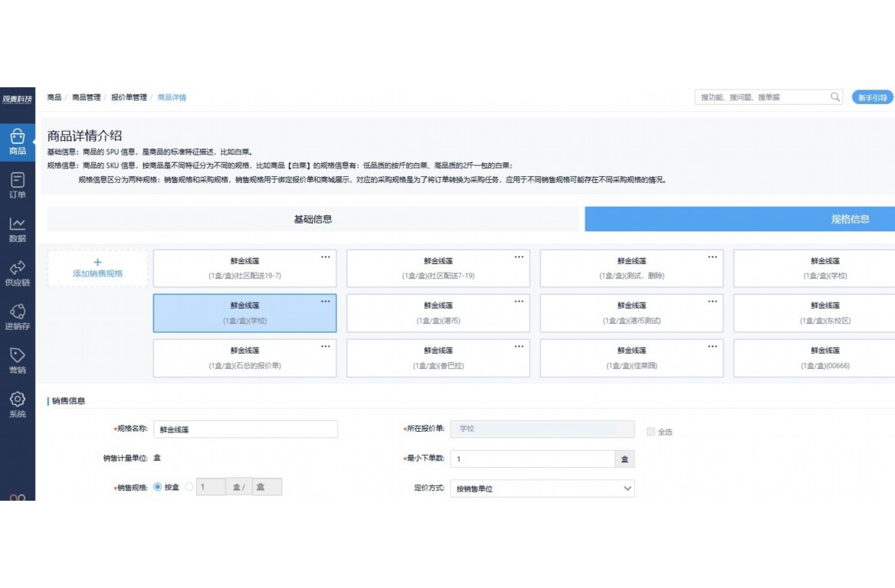This screenshot has width=895, height=588.
Task: Open the 供应链 sidebar module
Action: [x=17, y=273]
